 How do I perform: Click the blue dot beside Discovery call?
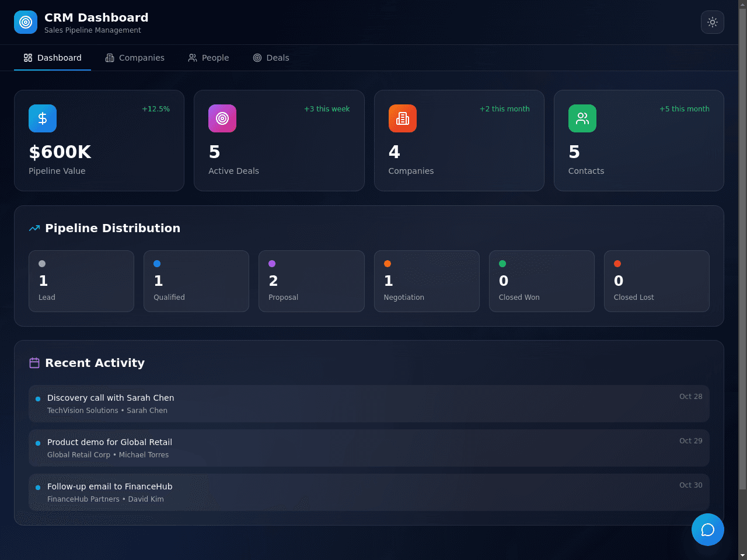(38, 399)
